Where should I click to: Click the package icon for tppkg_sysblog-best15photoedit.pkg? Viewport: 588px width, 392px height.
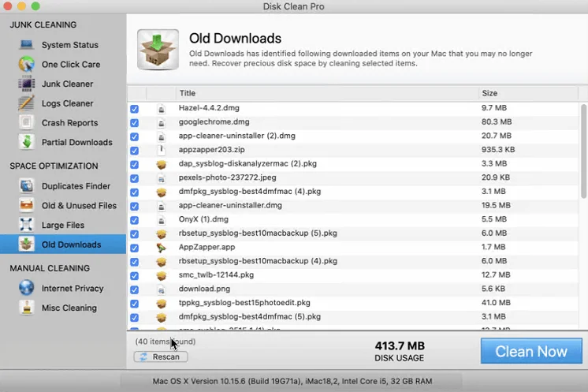tap(162, 303)
